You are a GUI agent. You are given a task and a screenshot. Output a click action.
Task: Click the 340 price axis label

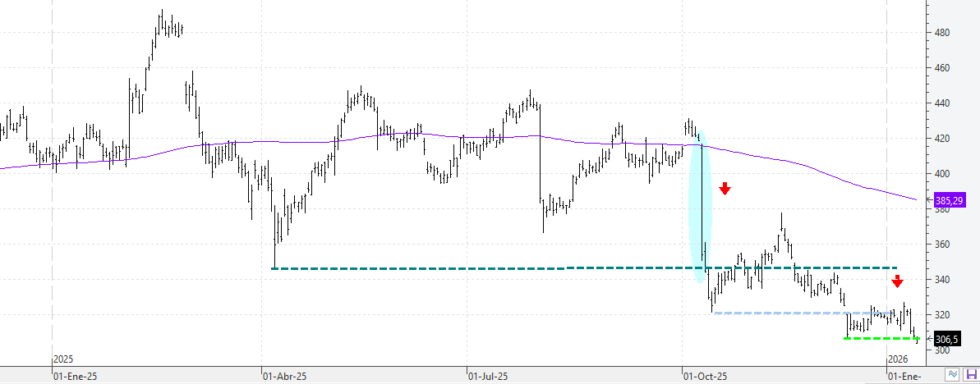click(x=941, y=280)
